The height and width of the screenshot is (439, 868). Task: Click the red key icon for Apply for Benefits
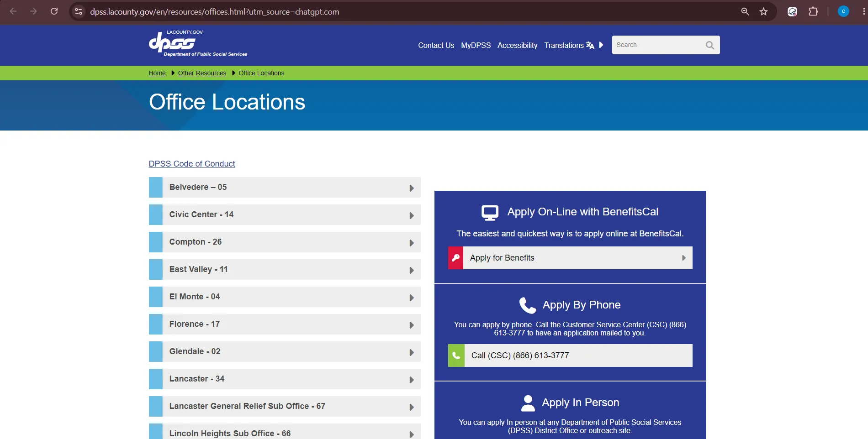point(455,258)
